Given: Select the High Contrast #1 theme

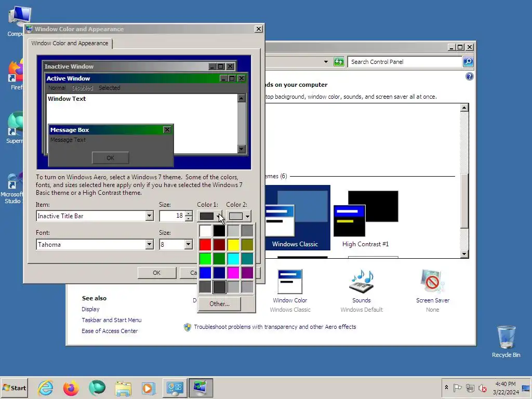Looking at the screenshot, I should (366, 219).
